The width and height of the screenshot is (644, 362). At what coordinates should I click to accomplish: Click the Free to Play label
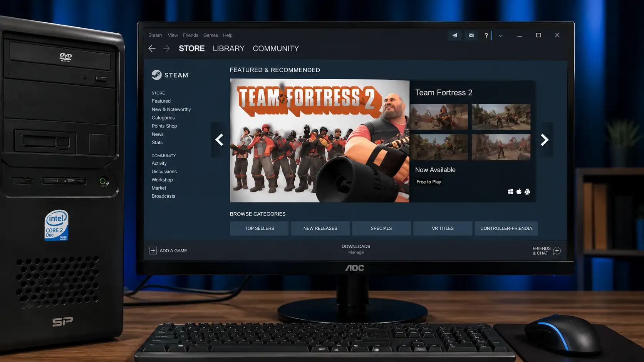(x=429, y=182)
